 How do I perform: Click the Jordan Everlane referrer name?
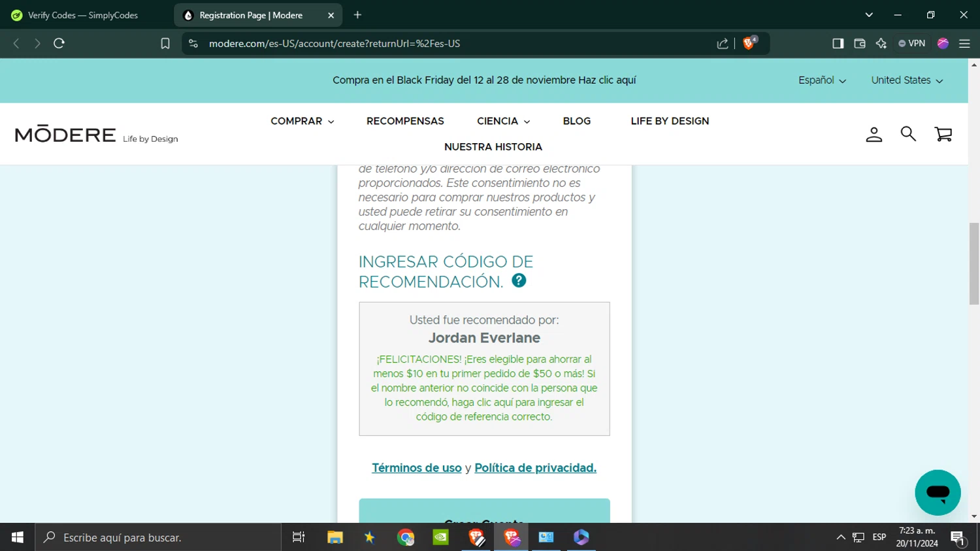coord(484,338)
